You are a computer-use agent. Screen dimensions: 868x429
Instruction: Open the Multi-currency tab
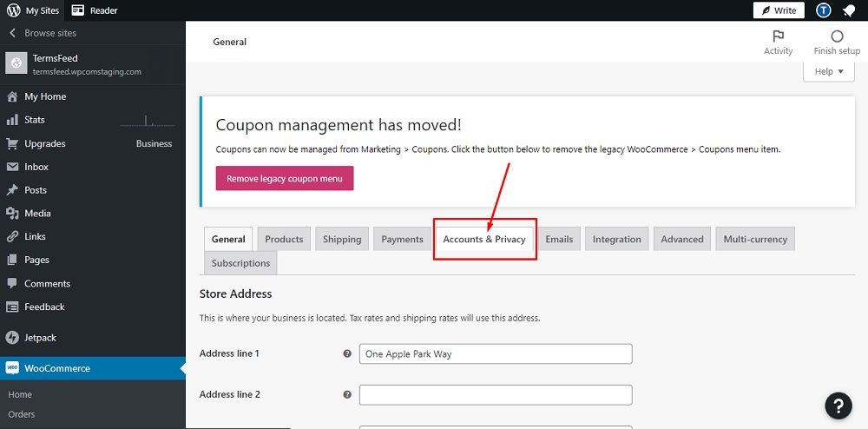pos(755,239)
